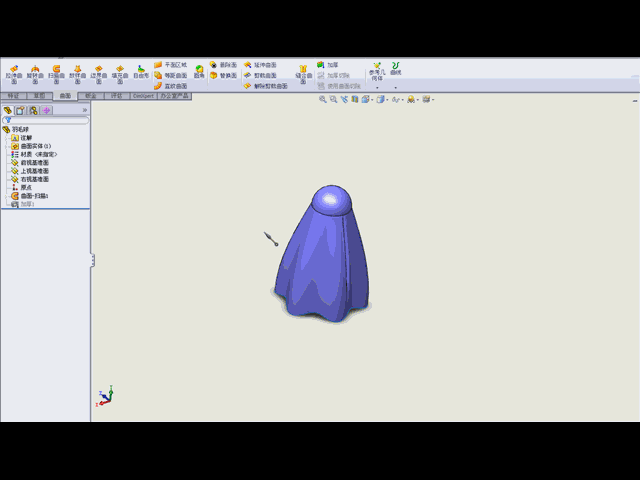Select the Annotations (注解) tree item
This screenshot has width=640, height=480.
(22, 138)
